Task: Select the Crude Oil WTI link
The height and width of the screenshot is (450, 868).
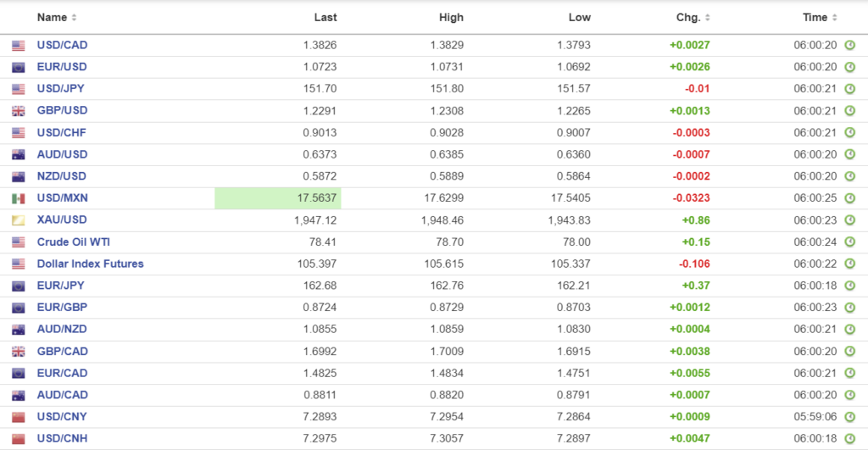Action: click(73, 242)
